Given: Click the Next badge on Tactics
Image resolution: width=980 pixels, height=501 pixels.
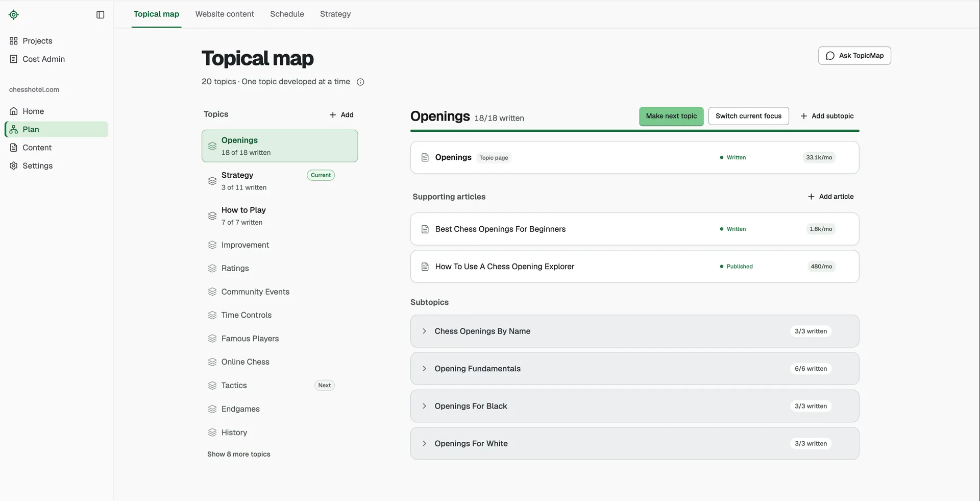Looking at the screenshot, I should pos(325,386).
